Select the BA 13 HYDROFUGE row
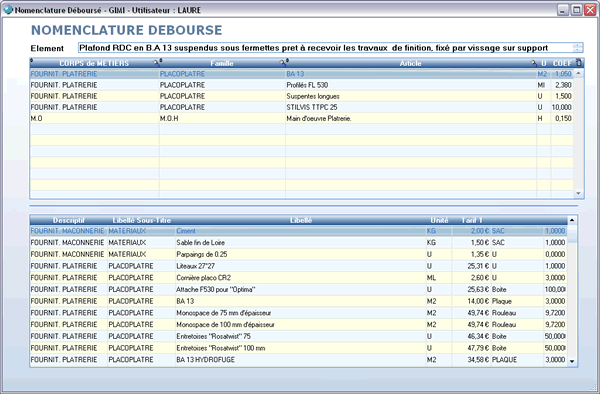This screenshot has width=600, height=394. pos(298,360)
